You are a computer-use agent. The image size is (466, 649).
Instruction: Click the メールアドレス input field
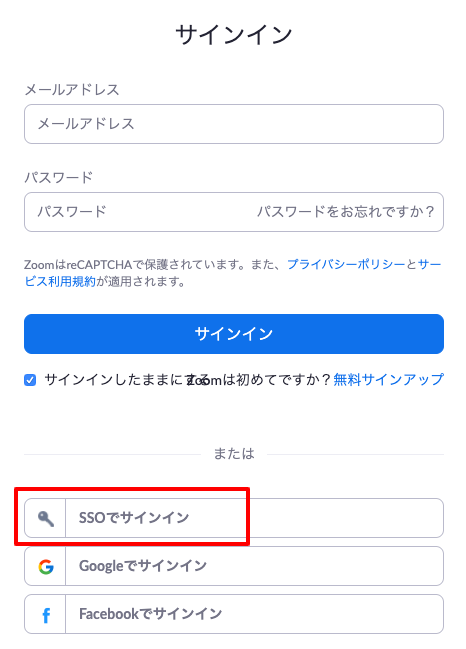click(x=234, y=124)
